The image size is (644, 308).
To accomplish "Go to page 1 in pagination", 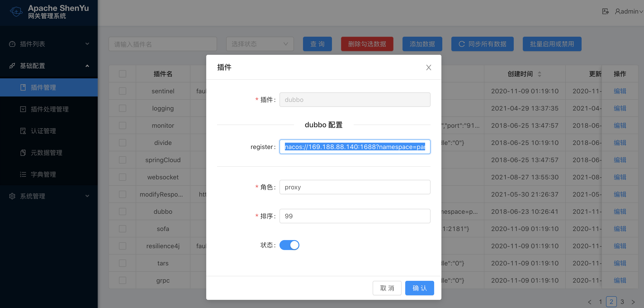I will pos(600,302).
